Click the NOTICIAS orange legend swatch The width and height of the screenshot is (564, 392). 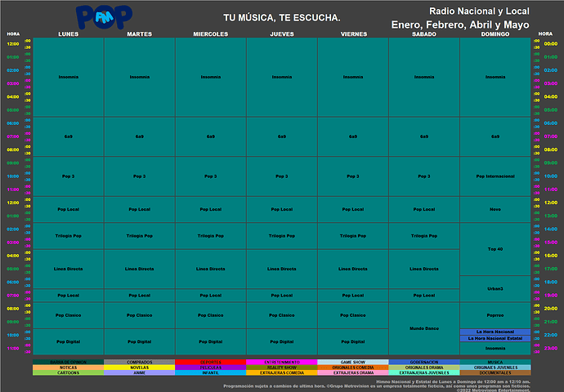point(69,367)
